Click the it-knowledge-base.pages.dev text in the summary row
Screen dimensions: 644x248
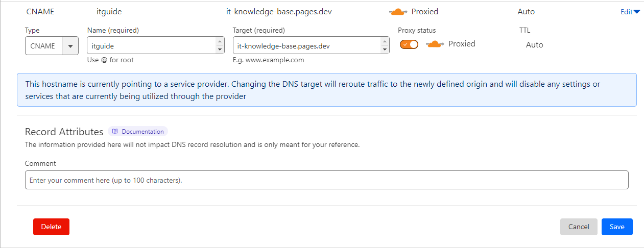click(x=279, y=12)
